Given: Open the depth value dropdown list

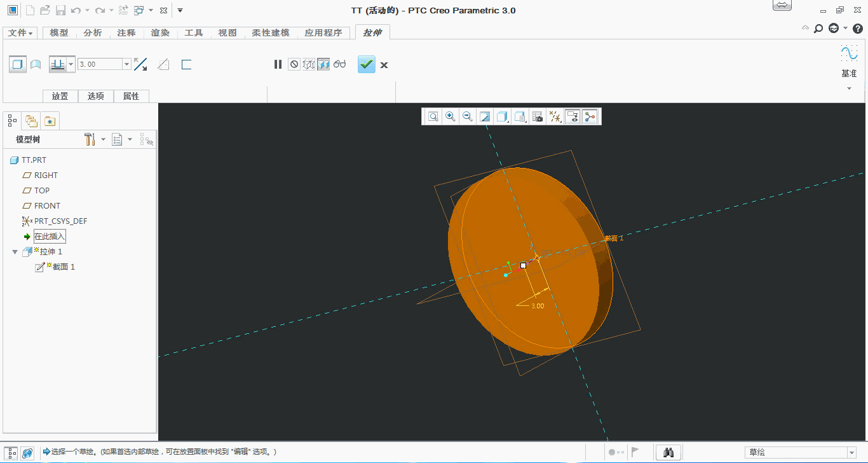Looking at the screenshot, I should pos(127,64).
